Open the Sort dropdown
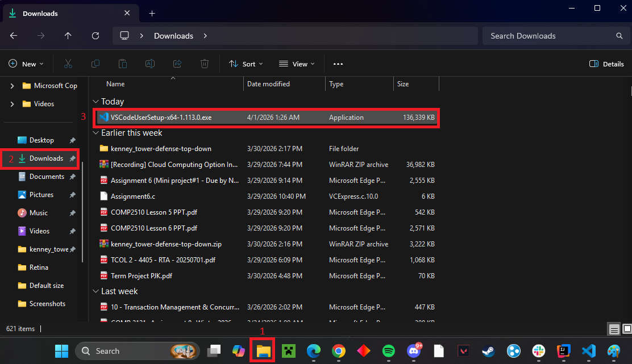632x364 pixels. pos(246,64)
